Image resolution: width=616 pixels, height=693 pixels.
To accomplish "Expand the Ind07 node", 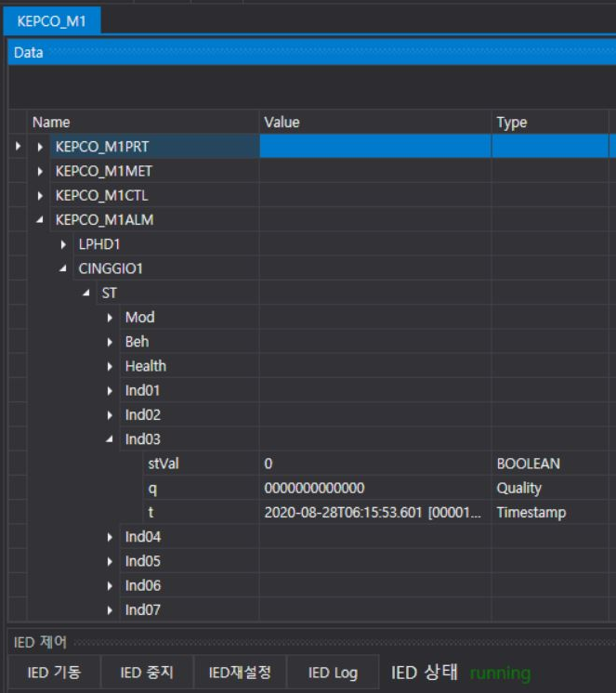I will point(110,610).
